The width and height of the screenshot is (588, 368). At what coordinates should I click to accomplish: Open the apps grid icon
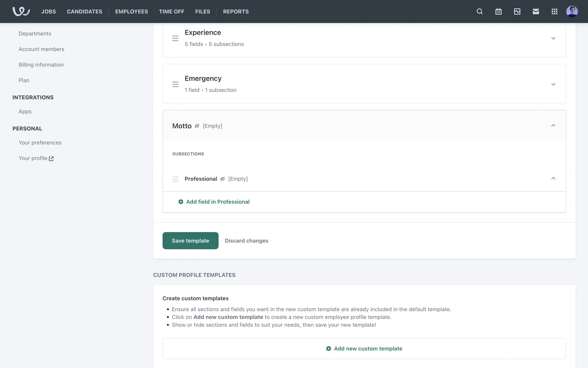554,11
